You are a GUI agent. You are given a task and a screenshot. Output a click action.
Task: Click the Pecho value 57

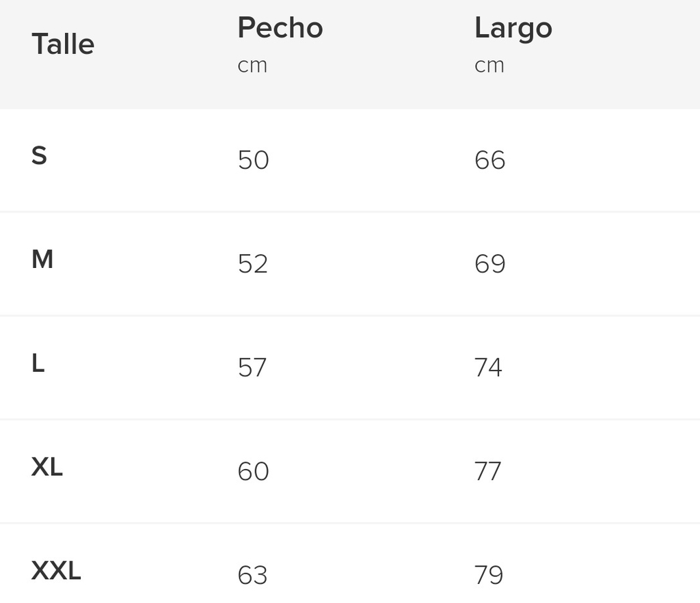point(252,367)
